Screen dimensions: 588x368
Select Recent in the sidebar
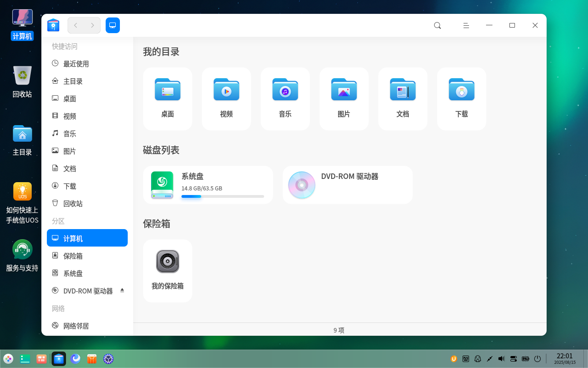point(76,64)
